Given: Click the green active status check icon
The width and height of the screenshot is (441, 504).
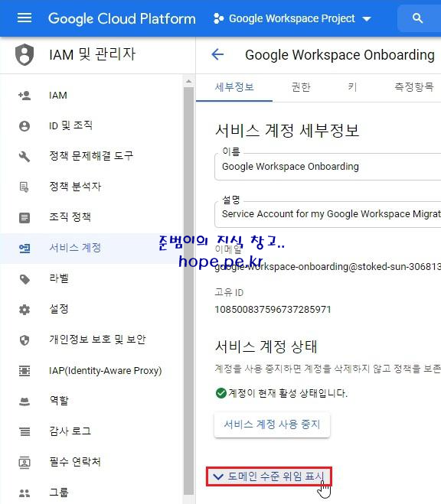Looking at the screenshot, I should point(221,393).
